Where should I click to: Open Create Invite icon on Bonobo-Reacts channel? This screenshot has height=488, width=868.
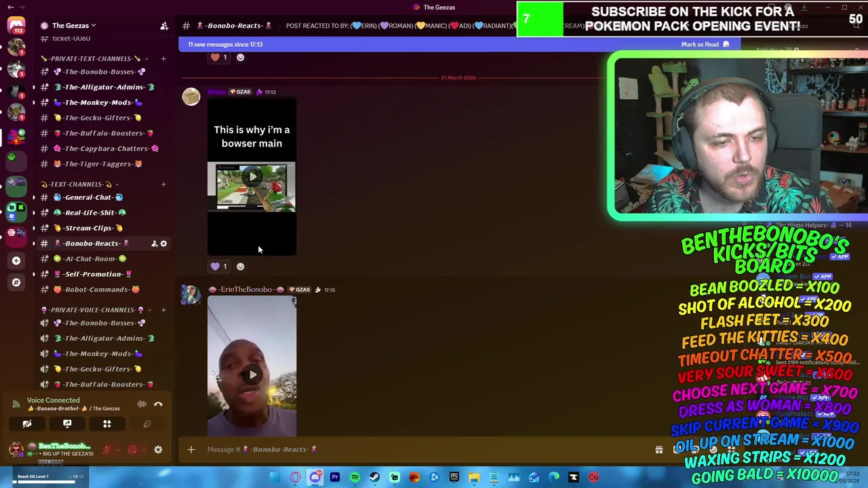154,243
